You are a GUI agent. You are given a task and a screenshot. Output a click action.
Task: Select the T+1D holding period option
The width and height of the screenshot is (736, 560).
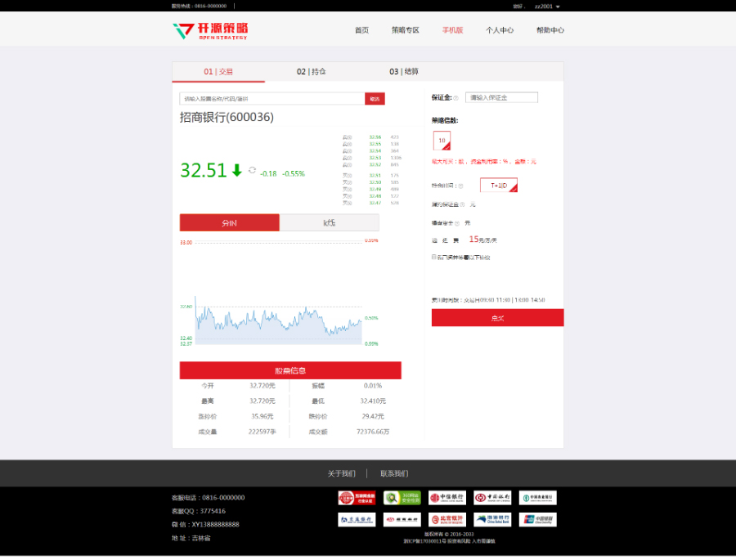tap(499, 185)
